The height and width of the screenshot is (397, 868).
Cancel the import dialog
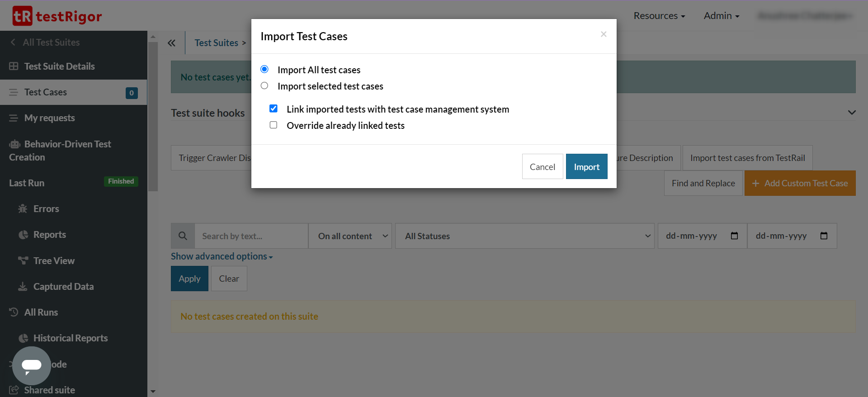click(x=542, y=167)
